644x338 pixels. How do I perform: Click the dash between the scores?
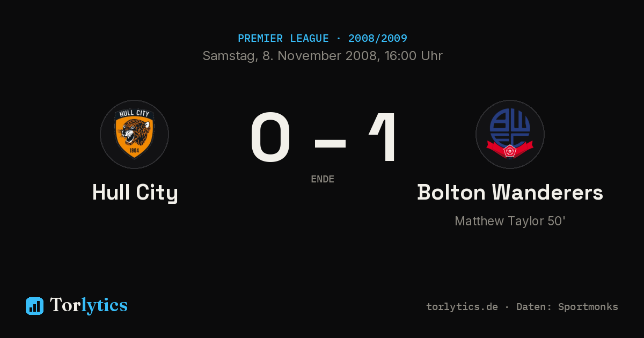pyautogui.click(x=330, y=143)
